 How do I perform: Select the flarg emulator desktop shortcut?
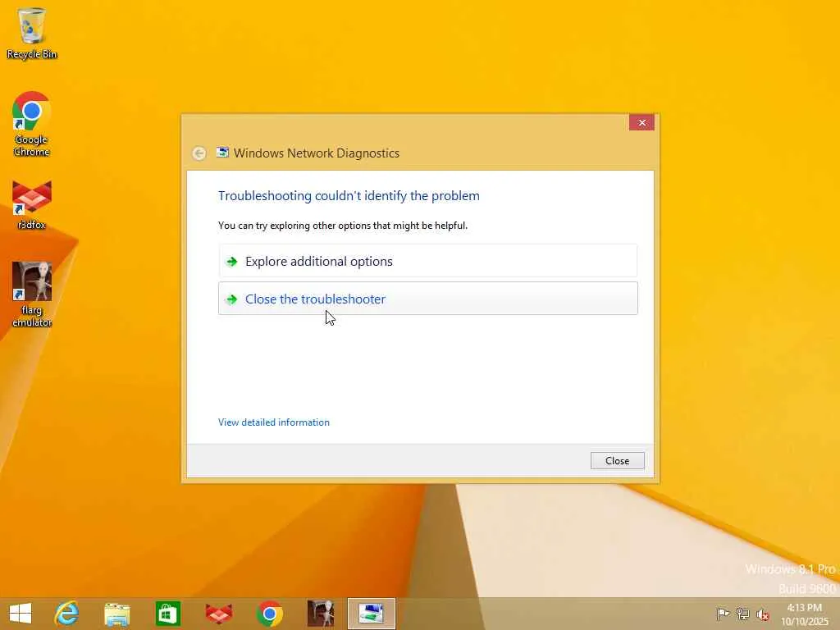point(32,294)
